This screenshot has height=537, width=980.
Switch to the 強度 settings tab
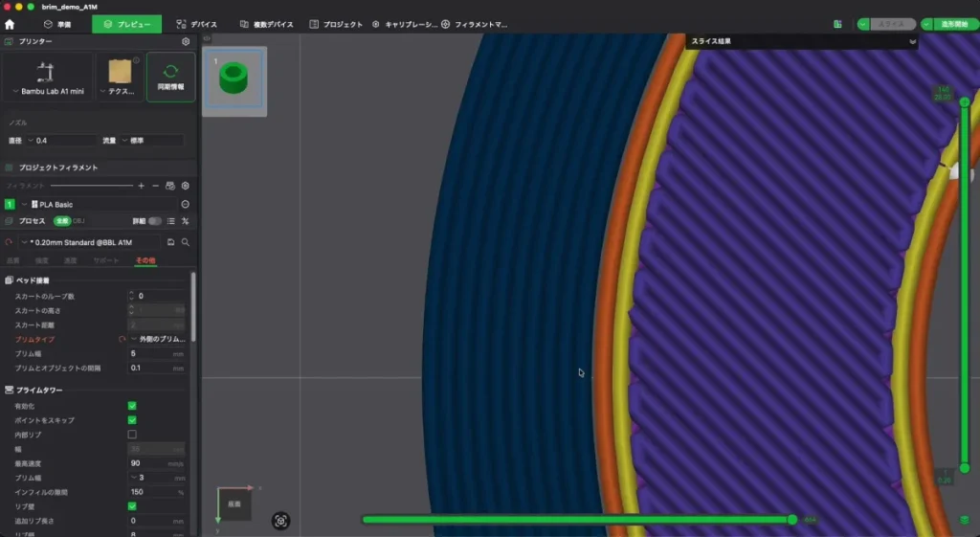coord(41,260)
